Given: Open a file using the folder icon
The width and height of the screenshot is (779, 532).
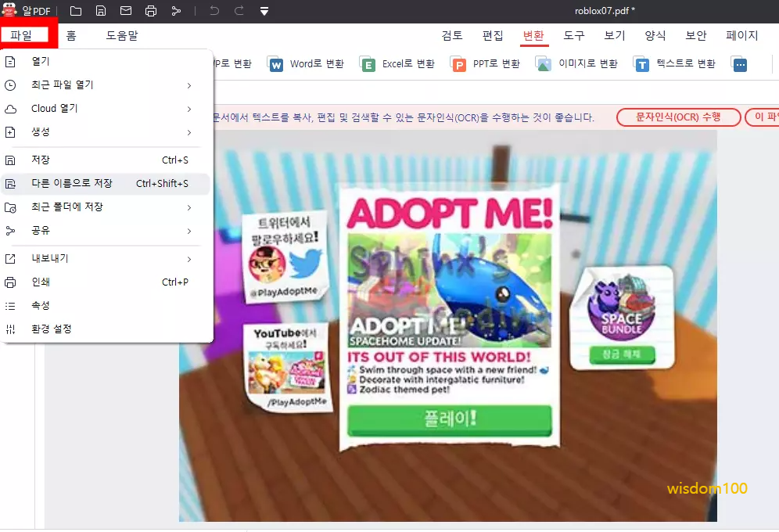Looking at the screenshot, I should coord(74,10).
